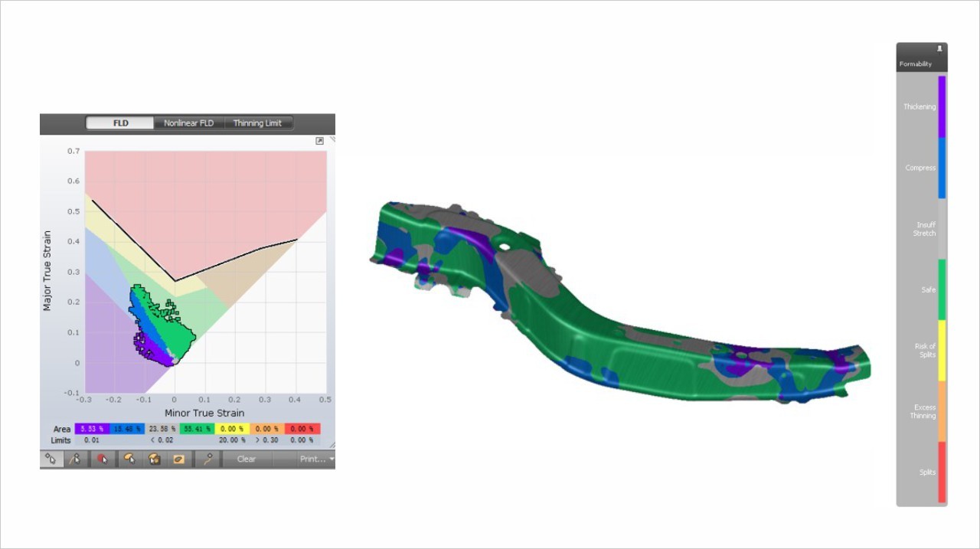Click the Splits red legend bar

pyautogui.click(x=942, y=472)
